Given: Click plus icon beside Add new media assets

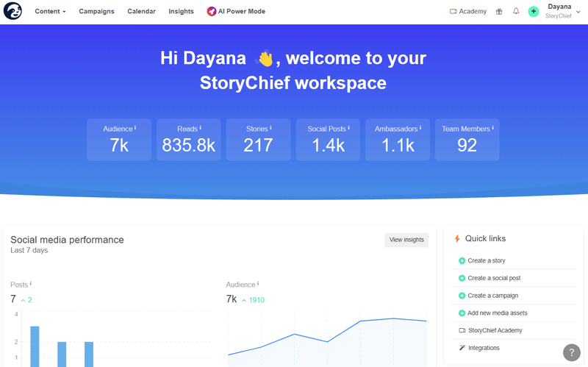Looking at the screenshot, I should [462, 313].
